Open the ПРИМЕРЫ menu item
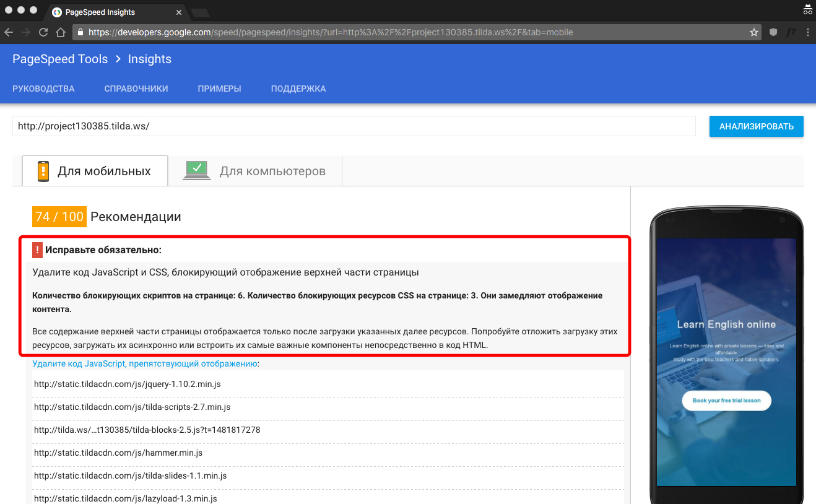Image resolution: width=816 pixels, height=504 pixels. click(219, 89)
